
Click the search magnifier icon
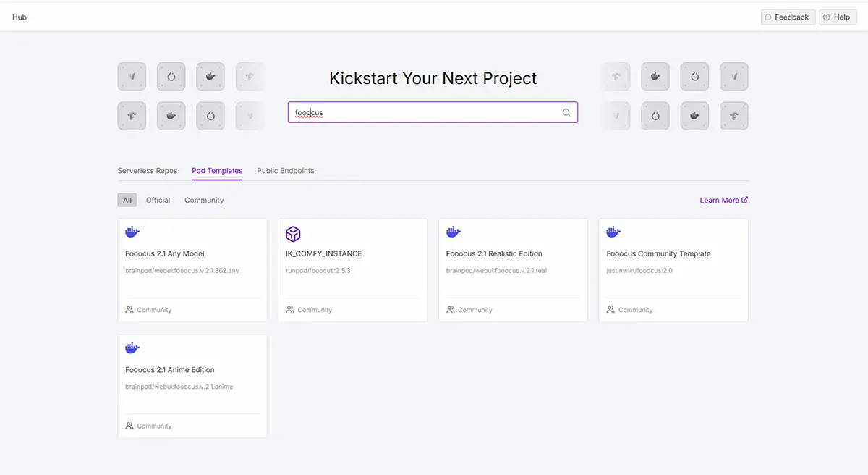[566, 113]
